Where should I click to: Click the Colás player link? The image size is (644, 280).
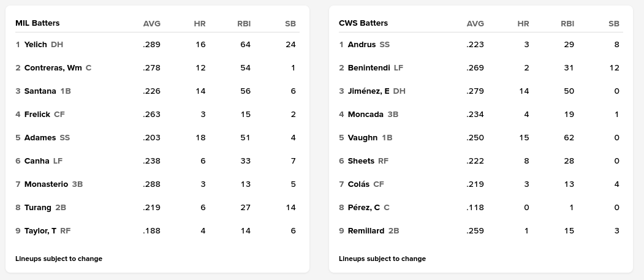click(358, 184)
